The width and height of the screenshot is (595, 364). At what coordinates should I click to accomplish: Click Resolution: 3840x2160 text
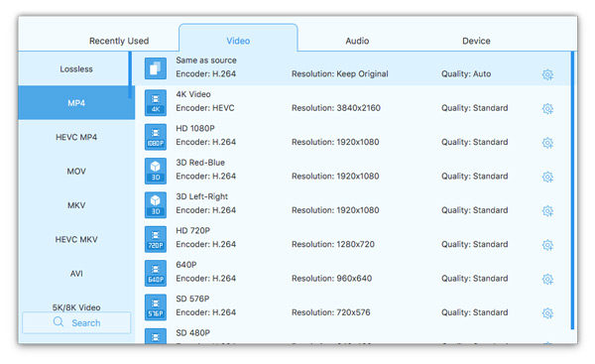pyautogui.click(x=336, y=108)
